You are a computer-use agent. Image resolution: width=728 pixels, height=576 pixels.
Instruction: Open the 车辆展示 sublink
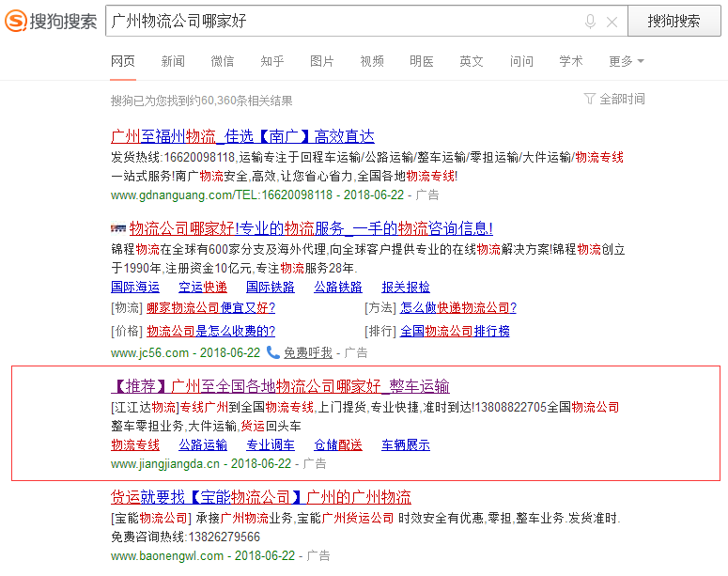coord(406,445)
